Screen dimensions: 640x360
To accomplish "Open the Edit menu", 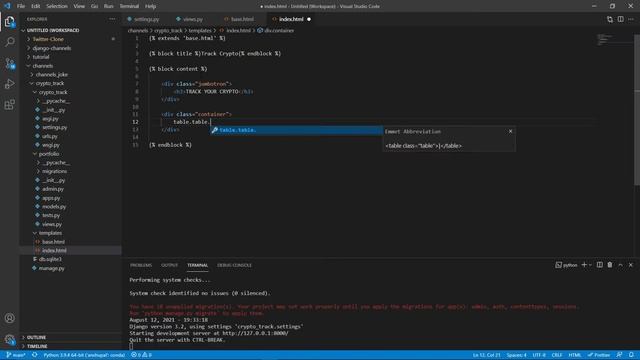I will tap(36, 6).
